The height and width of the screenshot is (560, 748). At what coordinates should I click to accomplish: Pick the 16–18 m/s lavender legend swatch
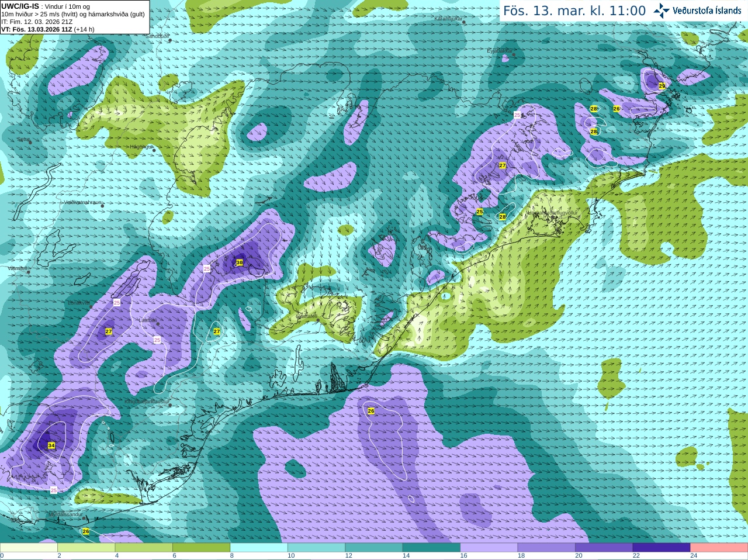pos(489,548)
